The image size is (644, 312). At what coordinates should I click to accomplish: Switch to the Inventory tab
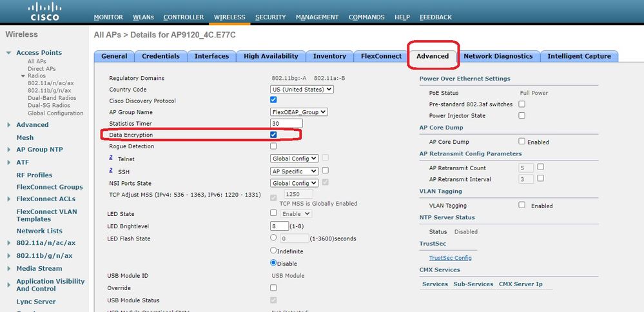(329, 56)
